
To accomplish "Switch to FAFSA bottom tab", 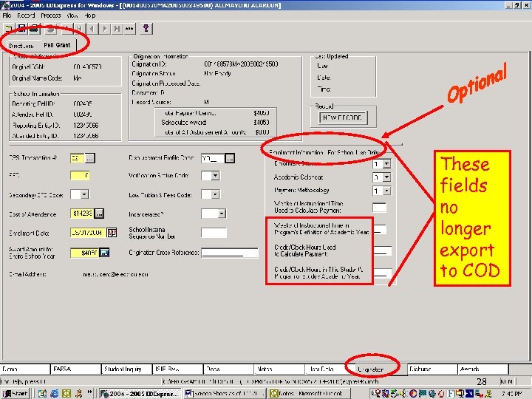I will (76, 369).
